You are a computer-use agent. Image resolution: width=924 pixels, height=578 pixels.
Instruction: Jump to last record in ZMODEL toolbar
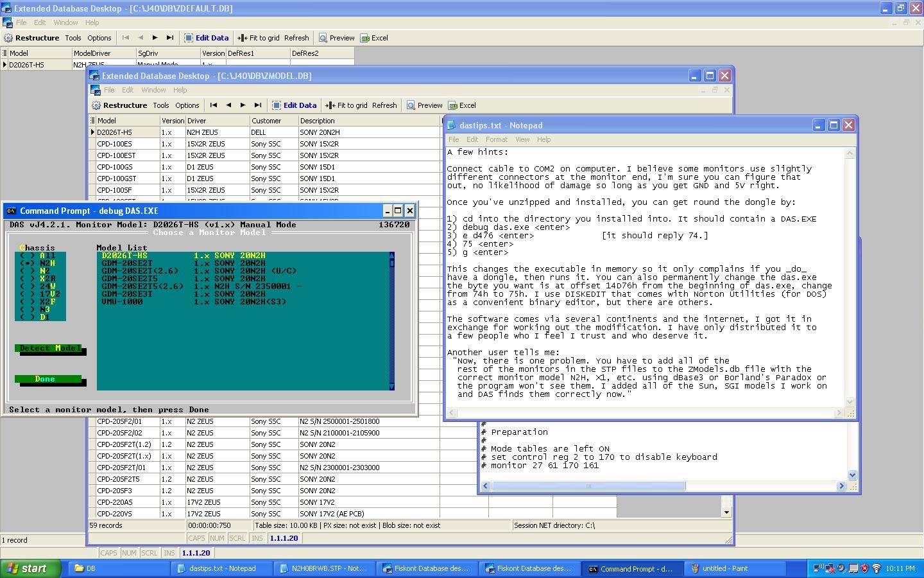[x=258, y=105]
